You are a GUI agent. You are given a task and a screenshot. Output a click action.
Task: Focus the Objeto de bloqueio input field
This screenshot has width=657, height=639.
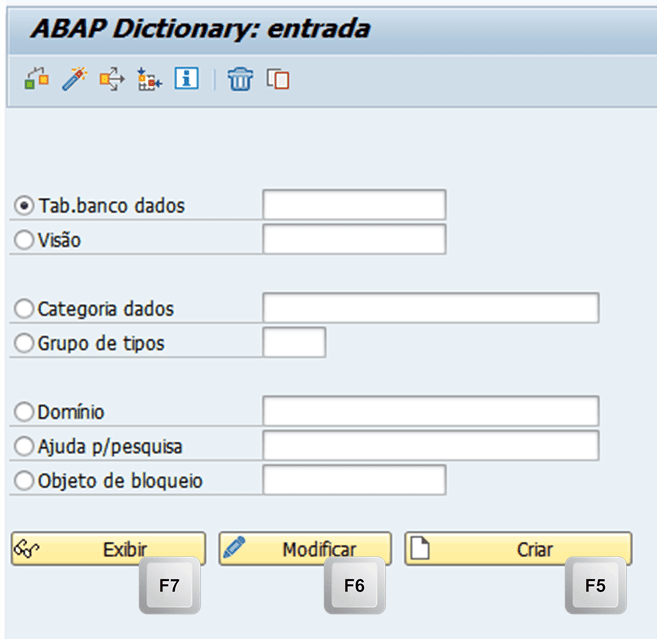[x=354, y=479]
